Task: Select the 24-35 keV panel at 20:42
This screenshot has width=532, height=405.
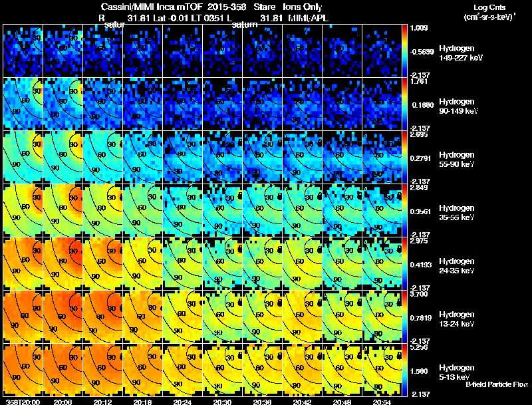Action: [303, 264]
